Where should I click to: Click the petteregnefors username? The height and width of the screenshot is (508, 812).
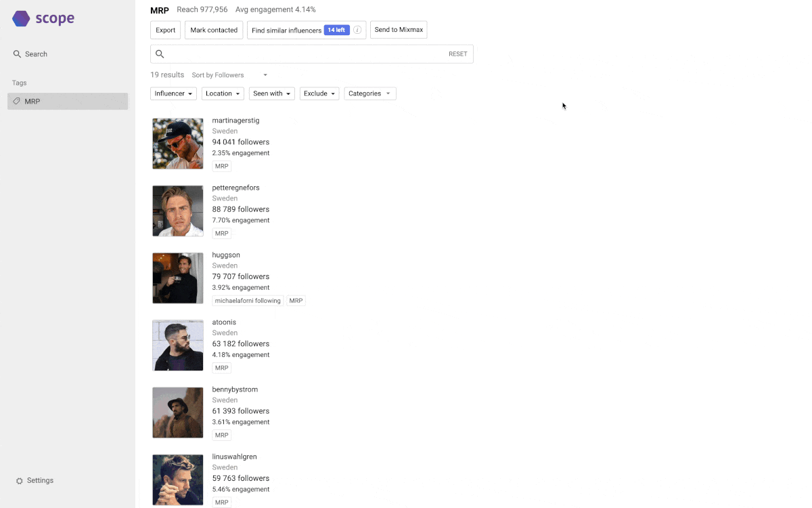pos(235,188)
